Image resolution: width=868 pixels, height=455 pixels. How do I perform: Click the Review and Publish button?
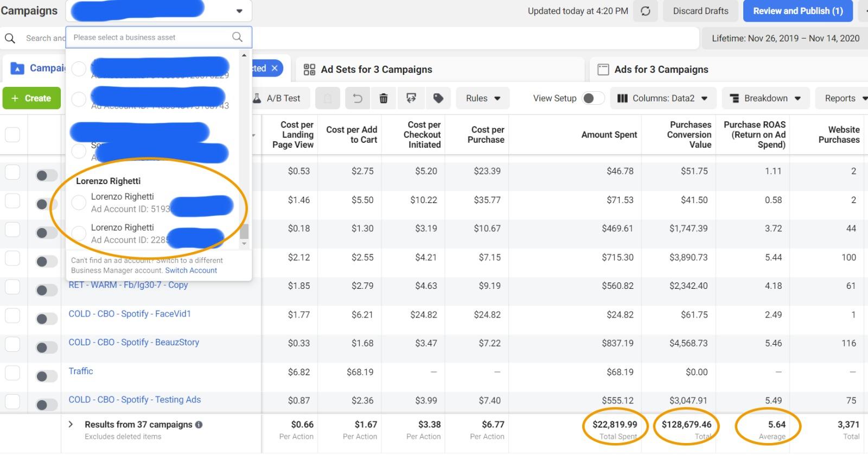coord(797,11)
